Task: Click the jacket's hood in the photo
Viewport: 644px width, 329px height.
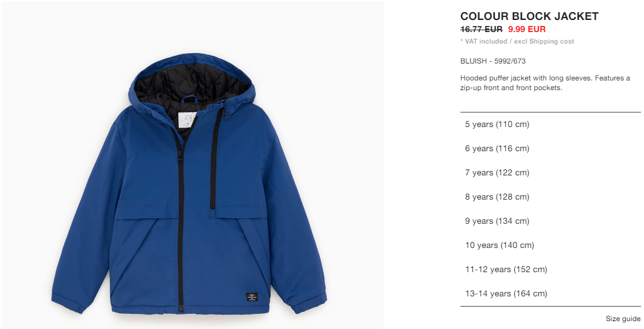Action: click(191, 80)
